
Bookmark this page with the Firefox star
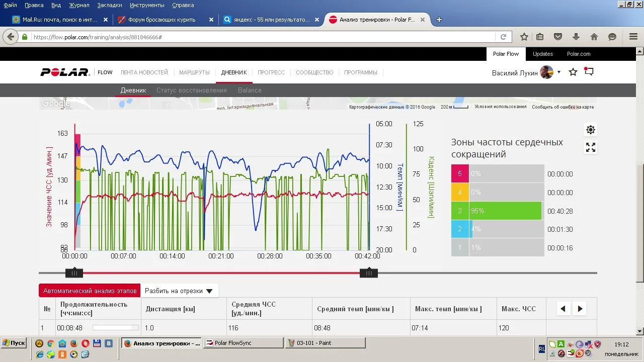coord(524,37)
